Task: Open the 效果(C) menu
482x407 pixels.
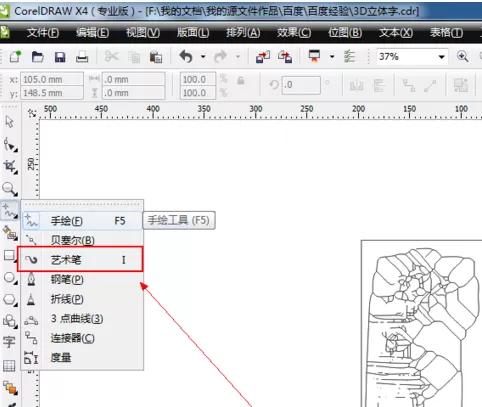Action: [x=294, y=33]
